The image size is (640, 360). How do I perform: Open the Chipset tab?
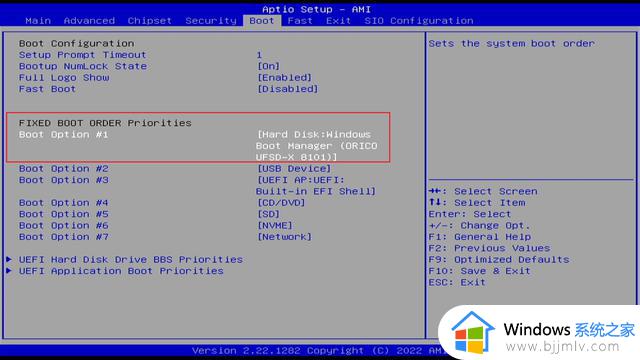[149, 20]
